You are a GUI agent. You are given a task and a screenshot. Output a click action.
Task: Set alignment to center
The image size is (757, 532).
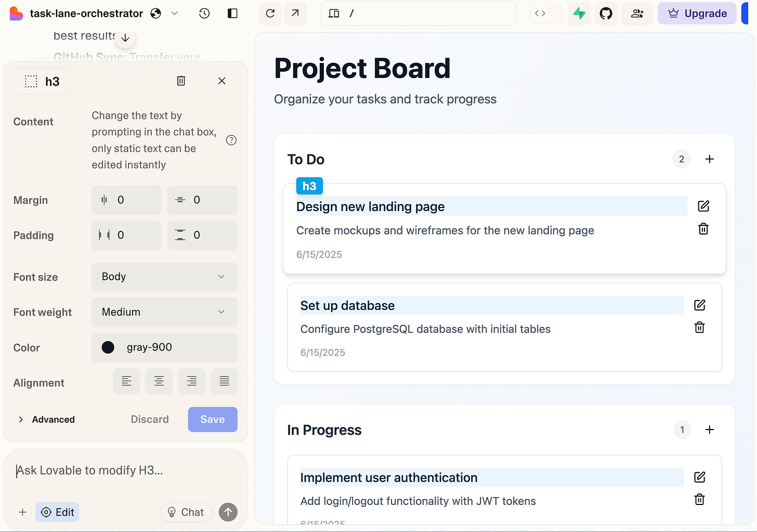point(159,381)
